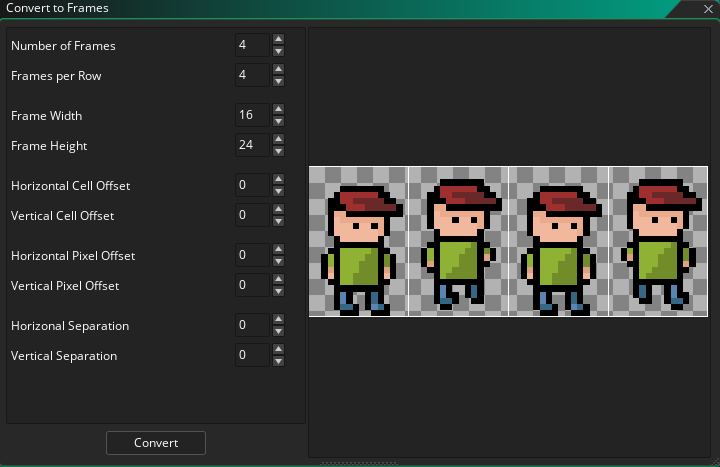Decrease Frame Width using down arrow

coord(278,121)
